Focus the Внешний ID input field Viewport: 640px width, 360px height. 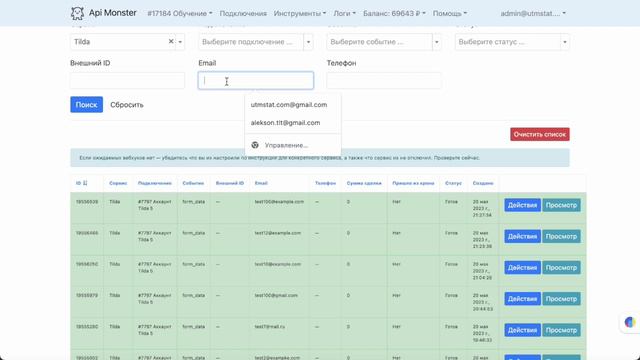click(x=127, y=80)
